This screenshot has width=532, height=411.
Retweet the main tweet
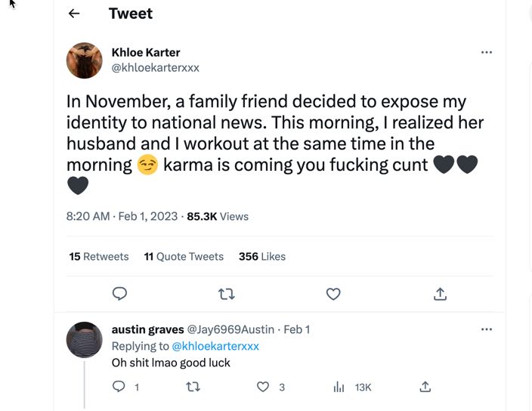226,294
